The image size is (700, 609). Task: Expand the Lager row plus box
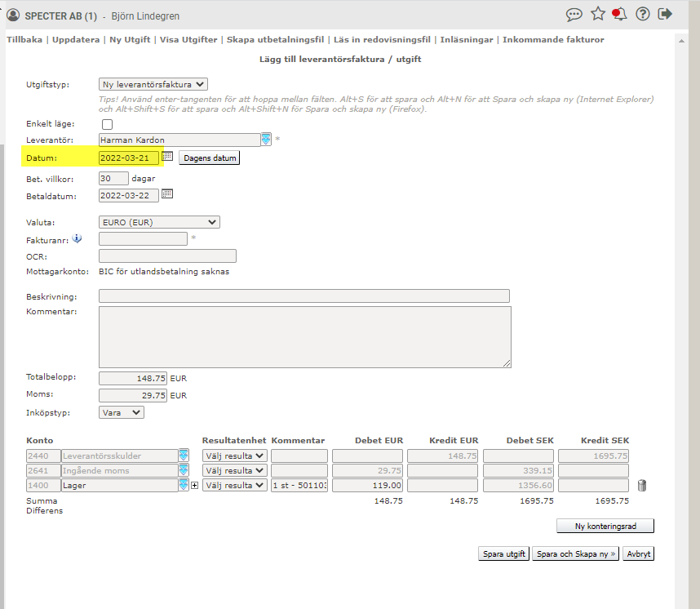[194, 486]
